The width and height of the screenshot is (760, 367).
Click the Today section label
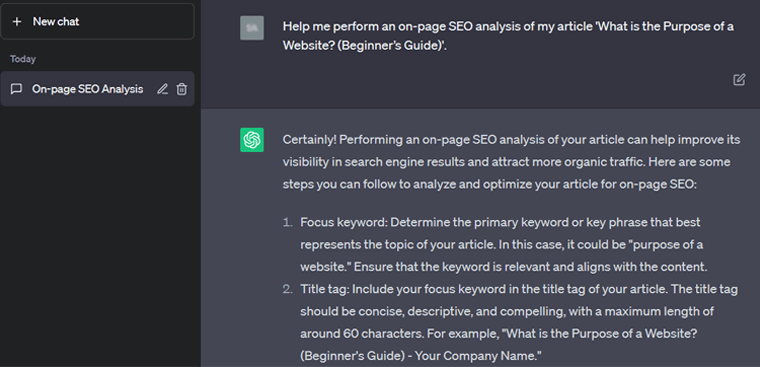tap(23, 59)
